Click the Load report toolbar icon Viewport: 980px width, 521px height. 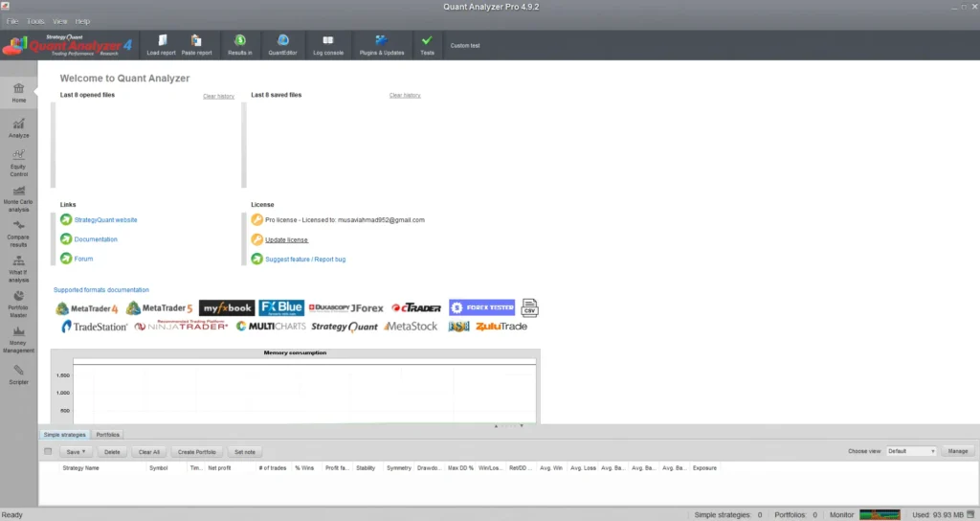point(161,40)
